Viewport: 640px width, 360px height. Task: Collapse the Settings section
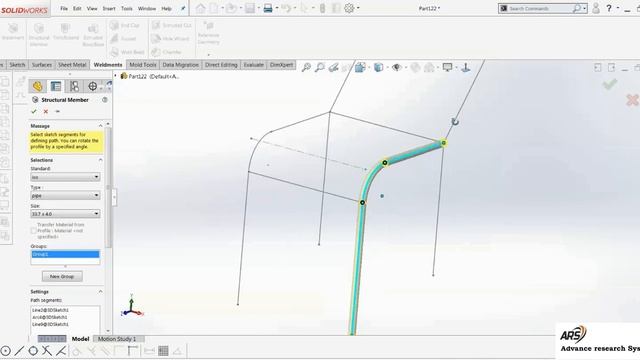coord(100,291)
